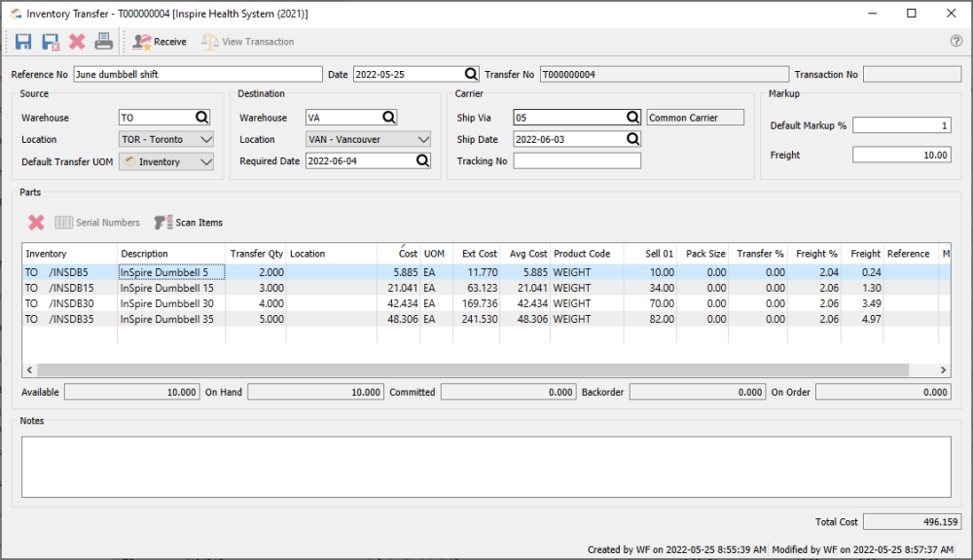Open the Default Transfer UOM dropdown
The height and width of the screenshot is (560, 973).
pos(204,162)
